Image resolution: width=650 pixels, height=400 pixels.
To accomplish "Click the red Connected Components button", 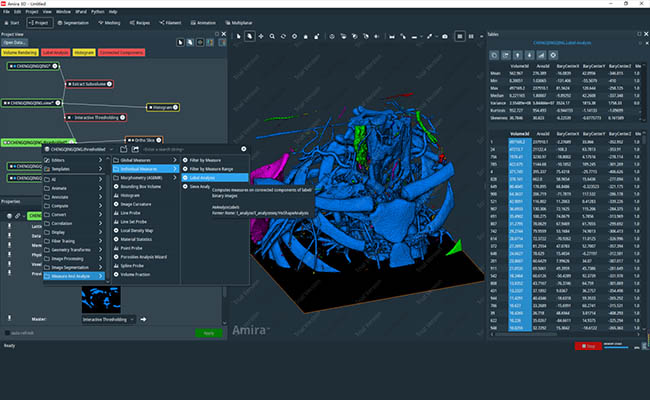I will [x=121, y=53].
